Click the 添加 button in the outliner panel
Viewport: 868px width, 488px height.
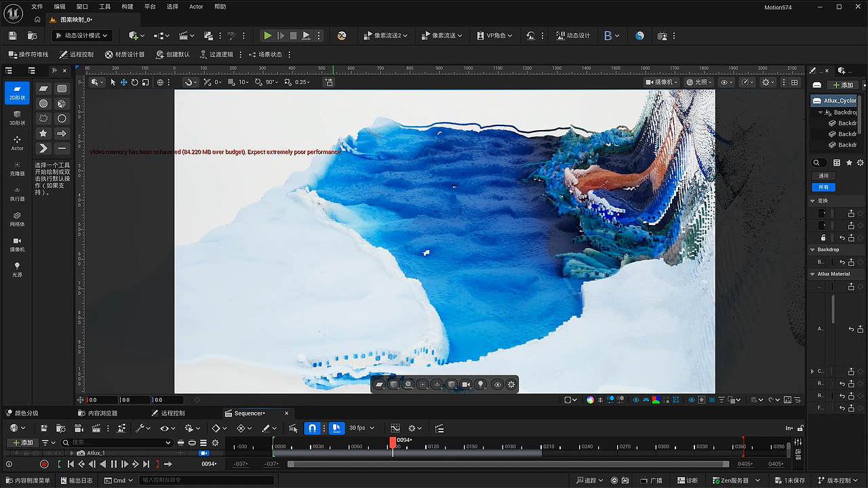pos(843,85)
